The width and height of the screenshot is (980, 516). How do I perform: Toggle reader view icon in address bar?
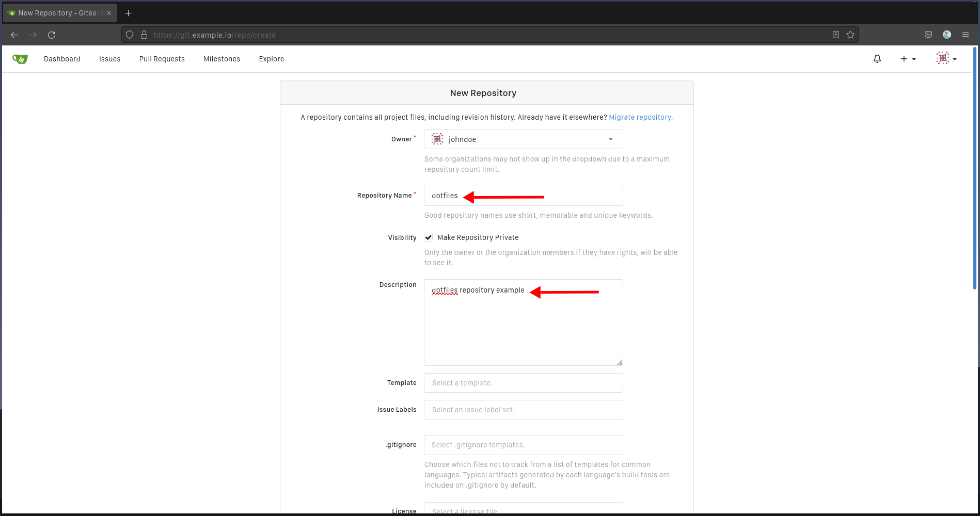point(835,35)
